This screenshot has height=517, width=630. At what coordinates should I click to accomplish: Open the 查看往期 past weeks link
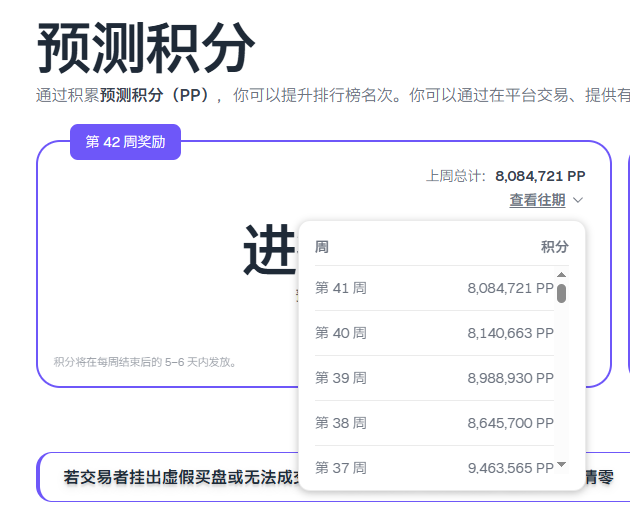(x=537, y=200)
